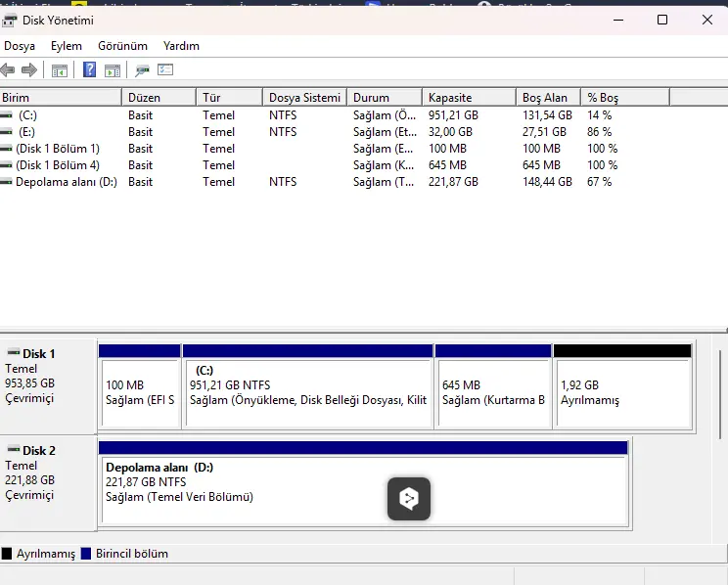This screenshot has height=585, width=728.
Task: Click the Back arrow toolbar icon
Action: (x=8, y=70)
